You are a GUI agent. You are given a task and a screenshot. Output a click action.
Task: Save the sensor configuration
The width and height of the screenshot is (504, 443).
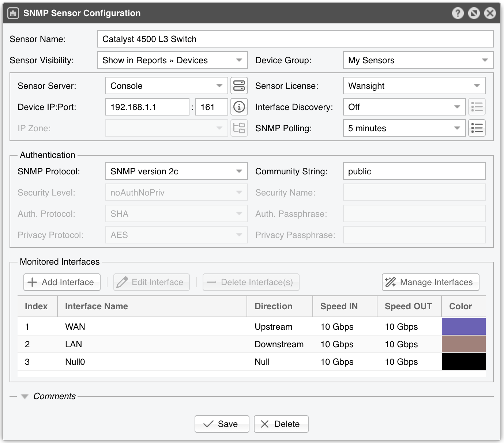click(x=222, y=424)
